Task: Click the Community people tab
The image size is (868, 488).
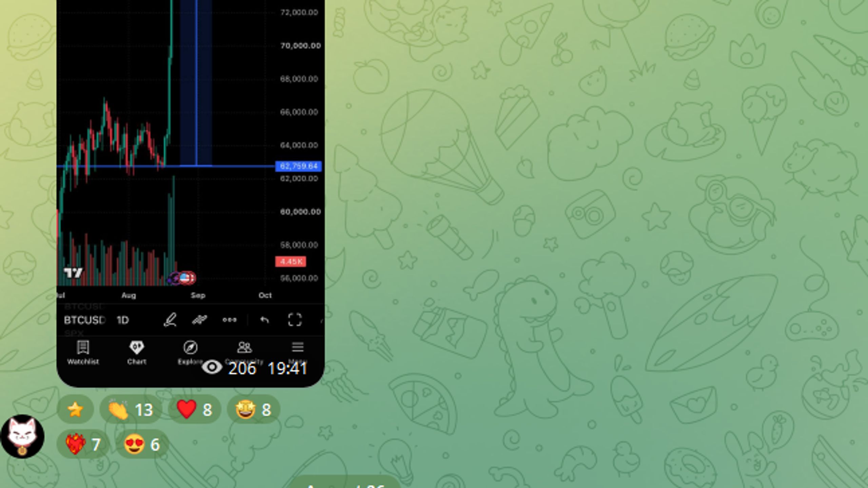Action: pos(244,353)
